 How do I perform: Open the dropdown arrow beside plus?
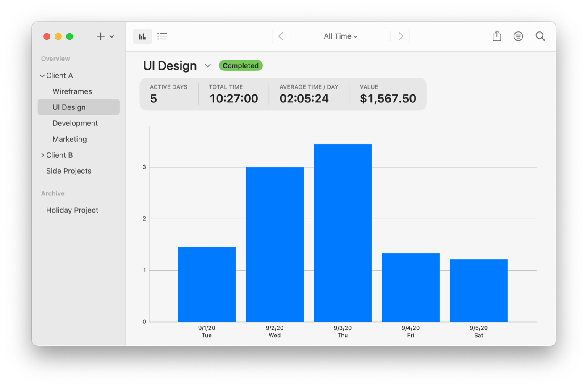(x=112, y=36)
